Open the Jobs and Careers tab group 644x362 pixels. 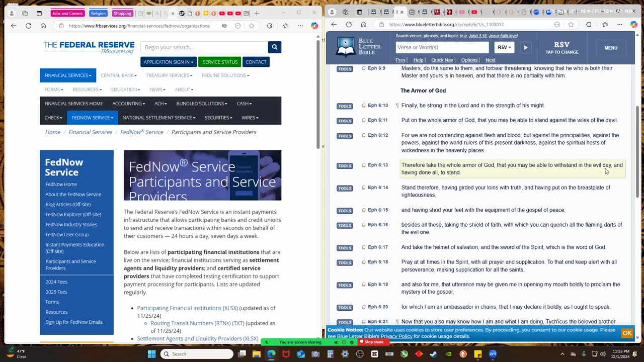(x=67, y=14)
